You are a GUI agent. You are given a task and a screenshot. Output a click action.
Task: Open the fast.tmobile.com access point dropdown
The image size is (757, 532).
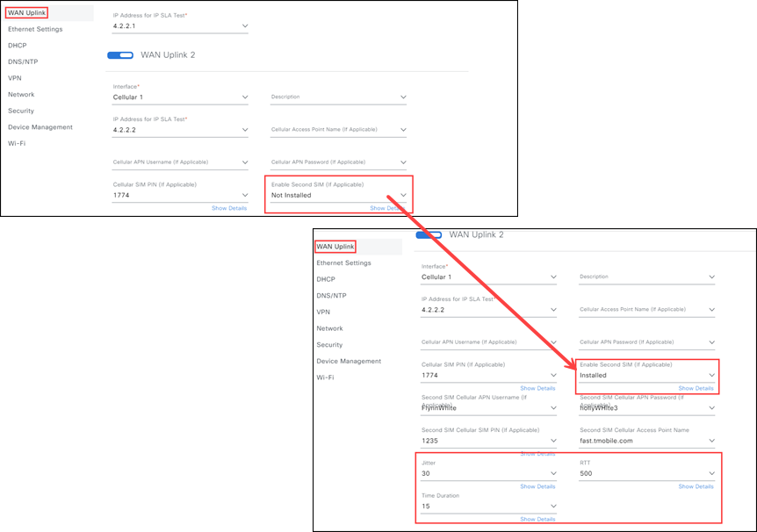(711, 441)
